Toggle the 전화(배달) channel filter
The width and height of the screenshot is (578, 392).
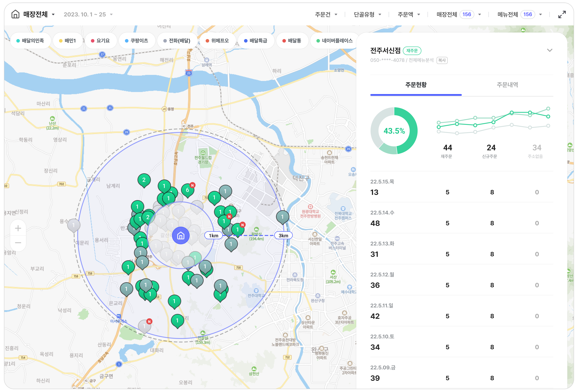177,41
